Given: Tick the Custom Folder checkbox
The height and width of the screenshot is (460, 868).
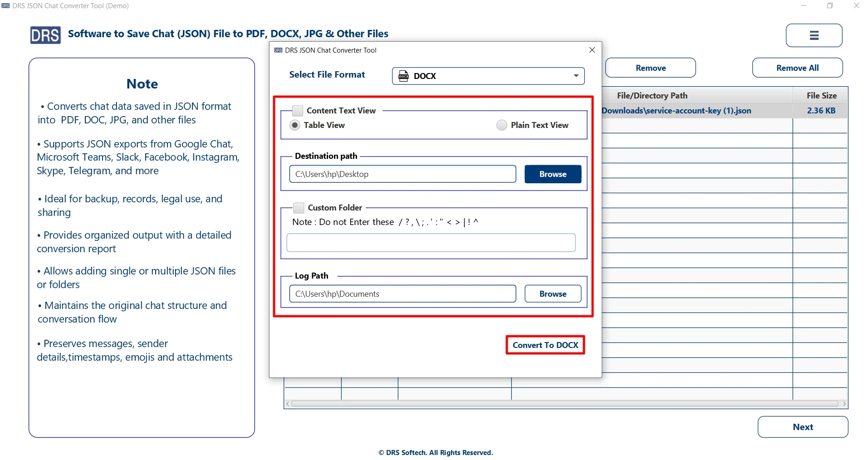Looking at the screenshot, I should (x=299, y=208).
